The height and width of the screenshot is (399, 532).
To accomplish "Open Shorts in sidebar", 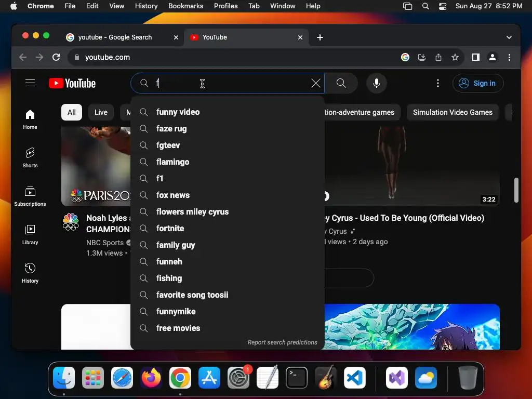I will click(30, 158).
